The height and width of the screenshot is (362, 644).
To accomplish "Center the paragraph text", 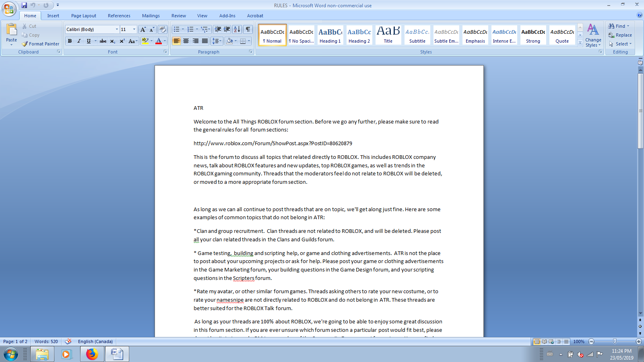I will tap(186, 41).
